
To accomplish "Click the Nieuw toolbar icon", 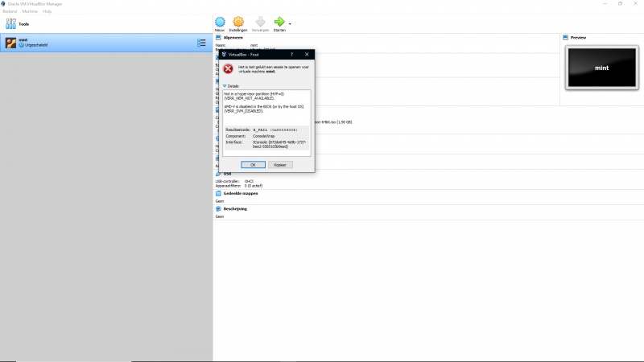I will click(x=220, y=24).
